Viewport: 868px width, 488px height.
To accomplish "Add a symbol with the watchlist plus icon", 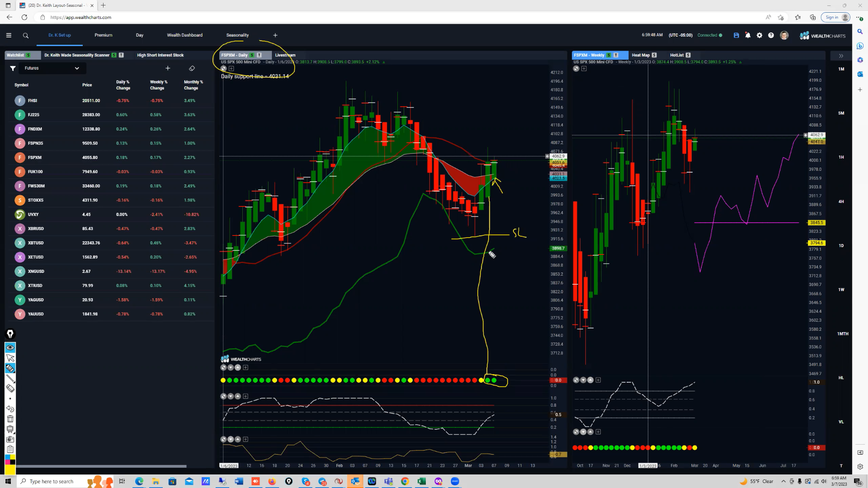I will coord(168,68).
